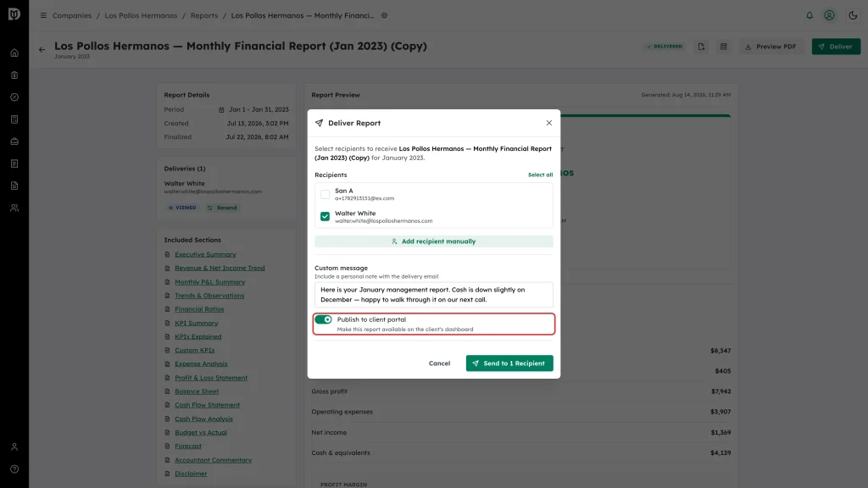Click Select all recipients
This screenshot has width=868, height=488.
540,175
